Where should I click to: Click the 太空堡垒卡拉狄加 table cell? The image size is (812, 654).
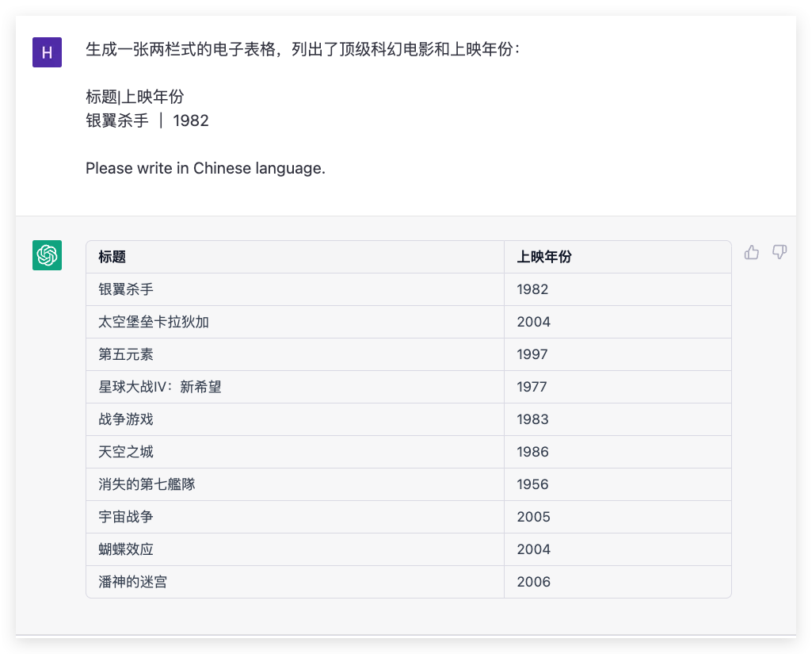tap(295, 322)
